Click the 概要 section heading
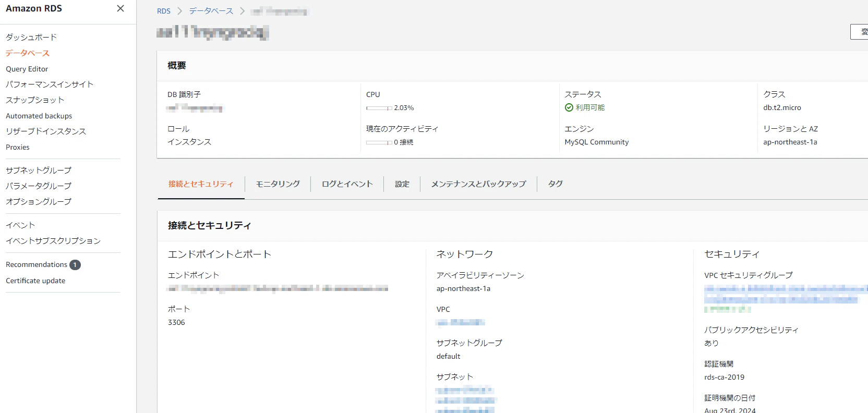868x413 pixels. pyautogui.click(x=177, y=65)
